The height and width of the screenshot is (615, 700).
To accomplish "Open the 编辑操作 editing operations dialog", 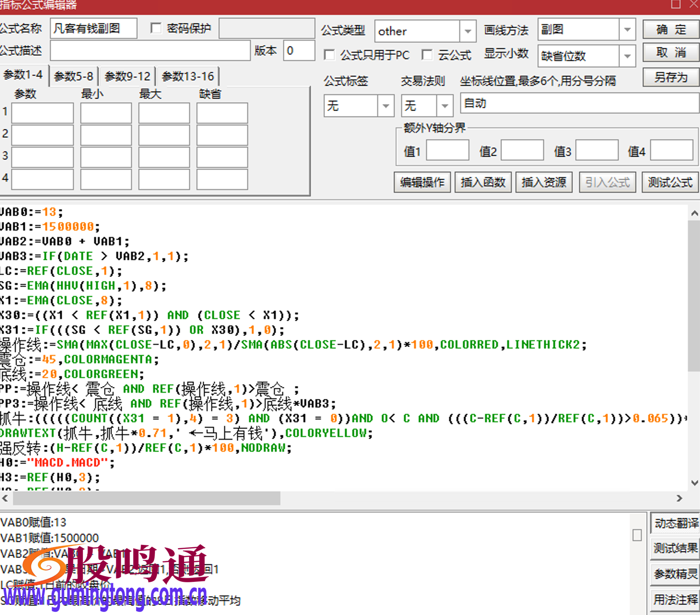I will point(422,183).
